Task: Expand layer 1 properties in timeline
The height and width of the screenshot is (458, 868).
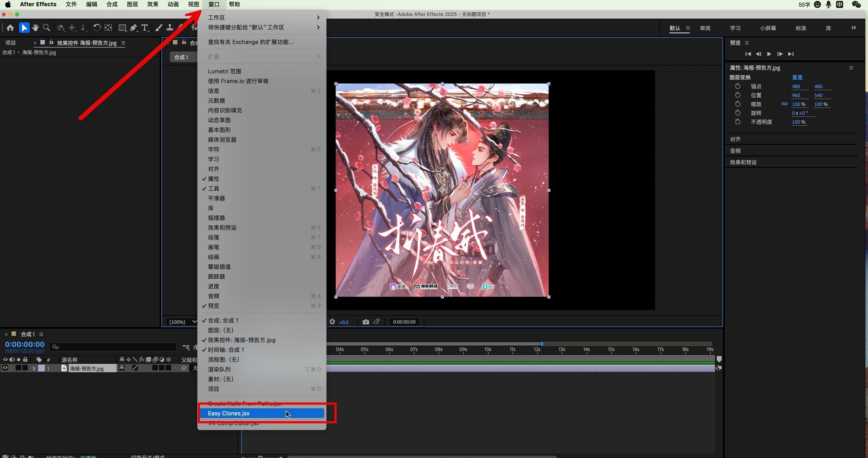Action: (x=33, y=368)
